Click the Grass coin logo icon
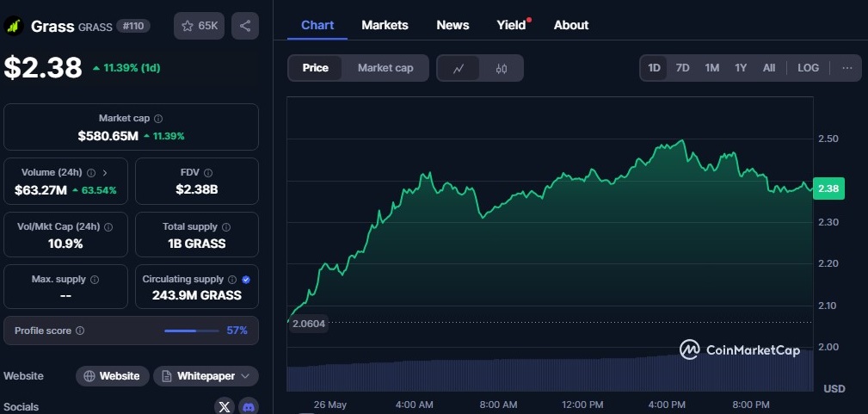This screenshot has height=414, width=868. pyautogui.click(x=13, y=26)
